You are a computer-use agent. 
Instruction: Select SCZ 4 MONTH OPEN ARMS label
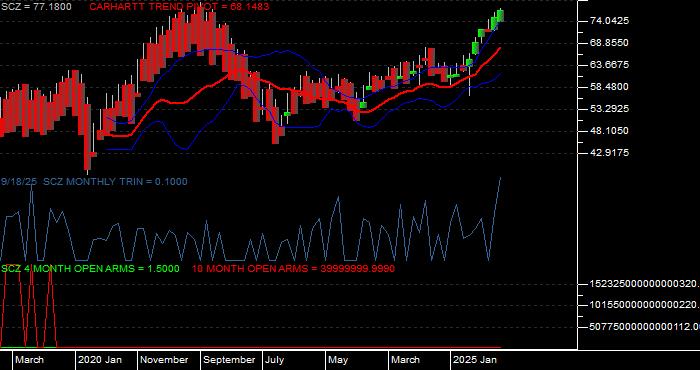(90, 269)
